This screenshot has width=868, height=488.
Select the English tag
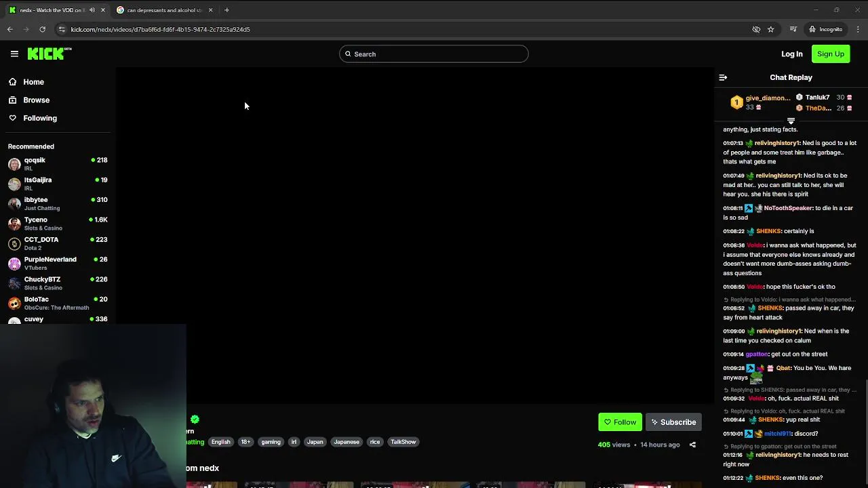point(220,442)
